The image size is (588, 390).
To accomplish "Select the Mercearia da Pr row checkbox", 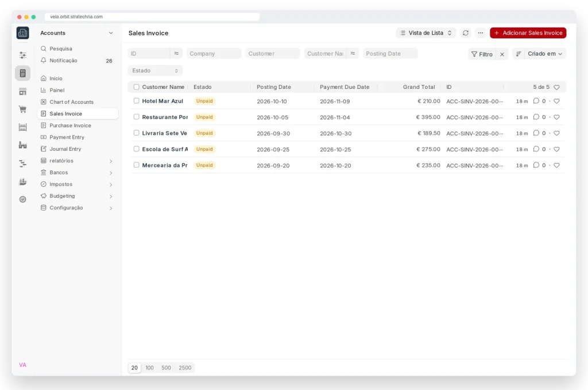I will (x=137, y=165).
